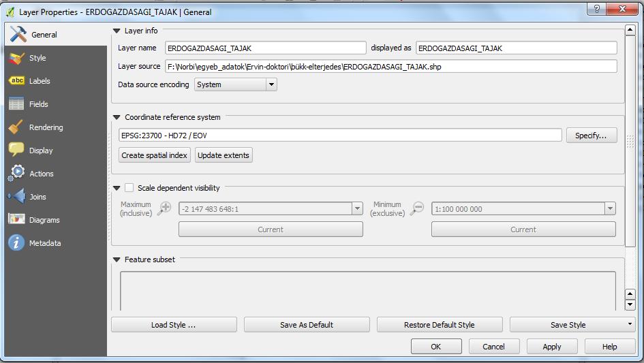Switch to the Style tab label

coord(37,58)
